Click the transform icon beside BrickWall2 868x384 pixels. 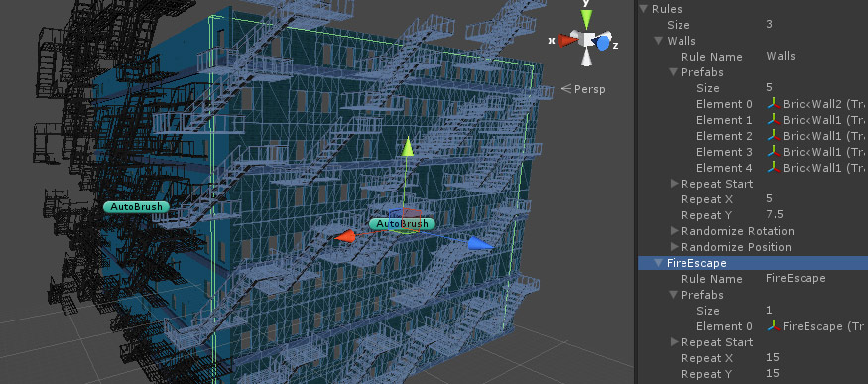pos(774,104)
